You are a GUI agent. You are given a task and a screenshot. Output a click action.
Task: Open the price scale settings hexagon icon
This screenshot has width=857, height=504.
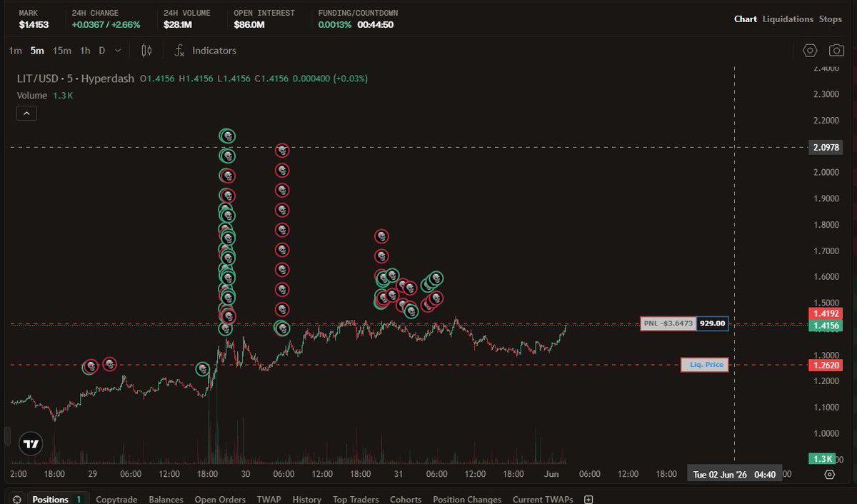coord(829,474)
